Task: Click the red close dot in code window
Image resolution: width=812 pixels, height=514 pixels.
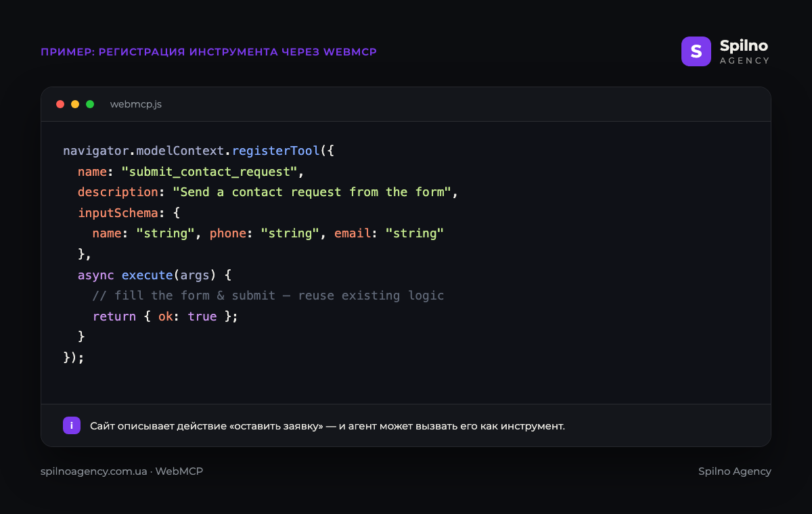Action: pyautogui.click(x=60, y=104)
